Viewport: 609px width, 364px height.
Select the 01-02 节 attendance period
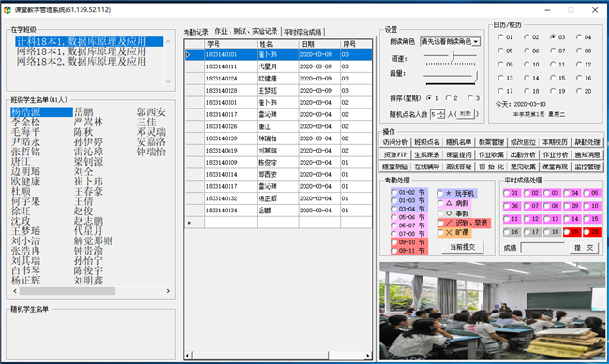pyautogui.click(x=394, y=192)
